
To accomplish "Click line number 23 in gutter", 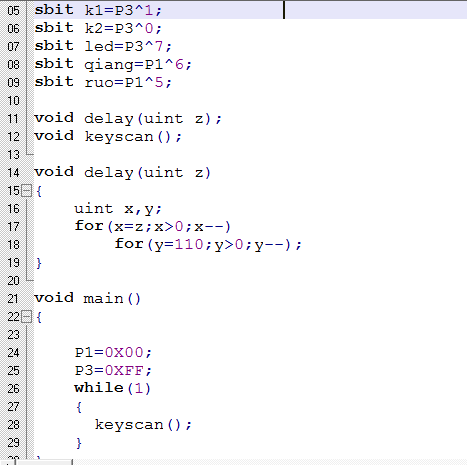I will [13, 335].
